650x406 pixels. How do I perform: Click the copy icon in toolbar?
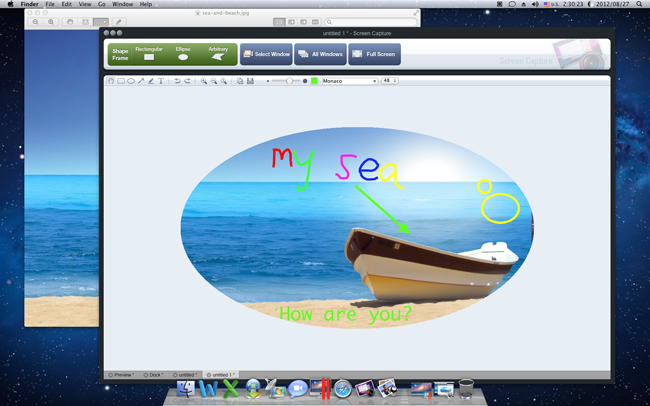click(240, 81)
